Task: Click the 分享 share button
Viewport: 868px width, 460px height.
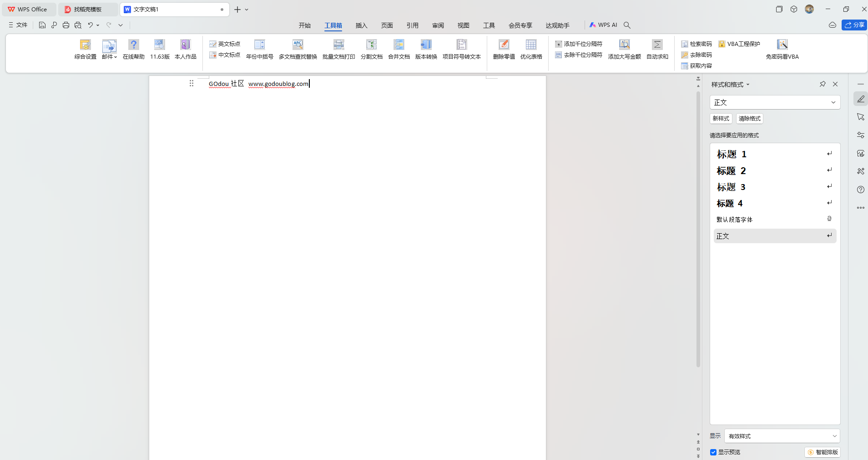Action: [854, 25]
